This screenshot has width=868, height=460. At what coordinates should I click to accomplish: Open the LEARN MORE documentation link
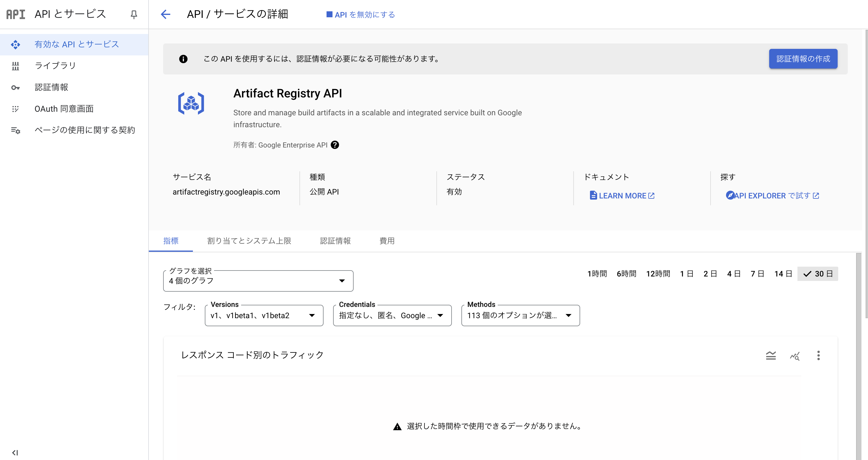622,196
